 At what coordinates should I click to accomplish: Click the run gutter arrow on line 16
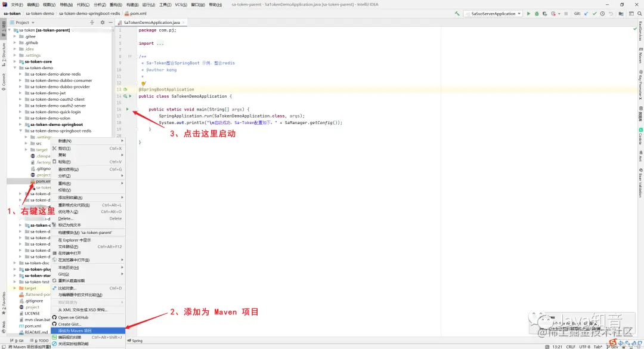(128, 109)
